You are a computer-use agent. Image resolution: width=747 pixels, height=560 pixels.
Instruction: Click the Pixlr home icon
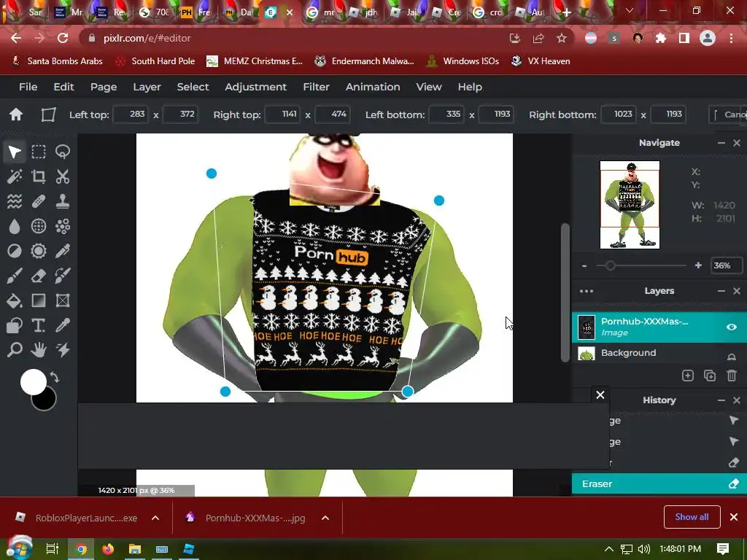pyautogui.click(x=16, y=114)
